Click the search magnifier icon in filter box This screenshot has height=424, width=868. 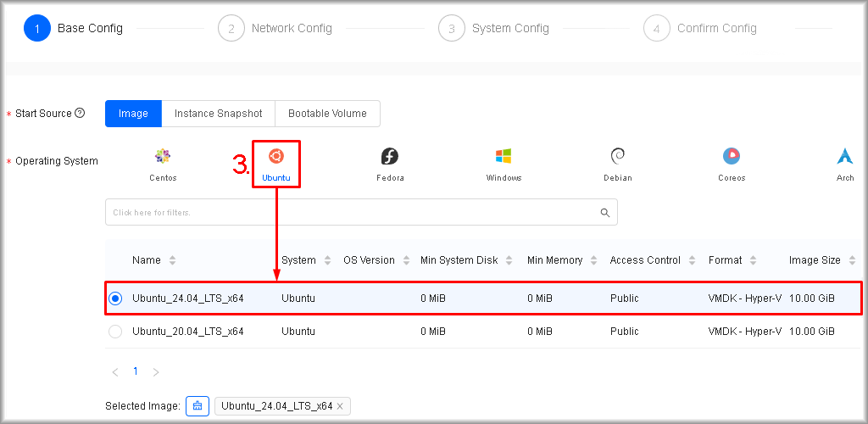point(604,213)
